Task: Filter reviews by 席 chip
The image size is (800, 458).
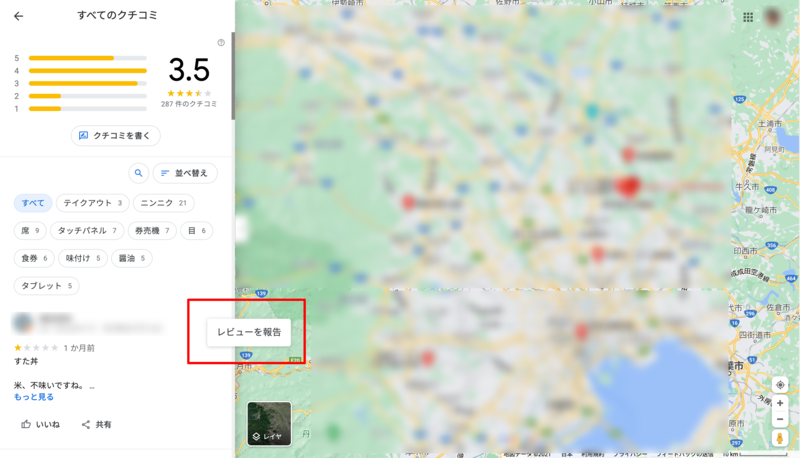Action: [x=30, y=231]
